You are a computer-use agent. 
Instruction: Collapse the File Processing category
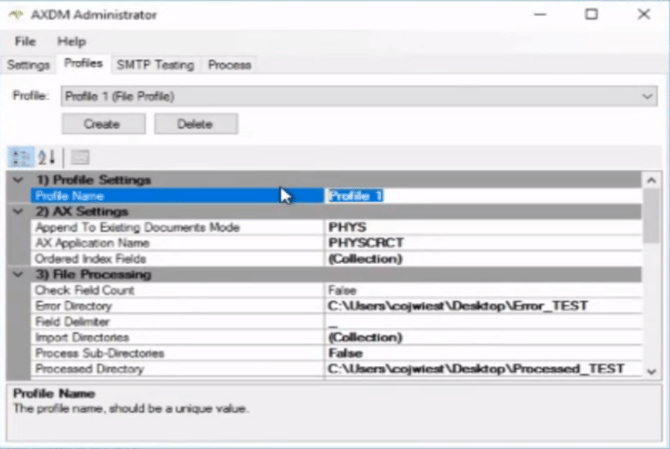tap(18, 274)
